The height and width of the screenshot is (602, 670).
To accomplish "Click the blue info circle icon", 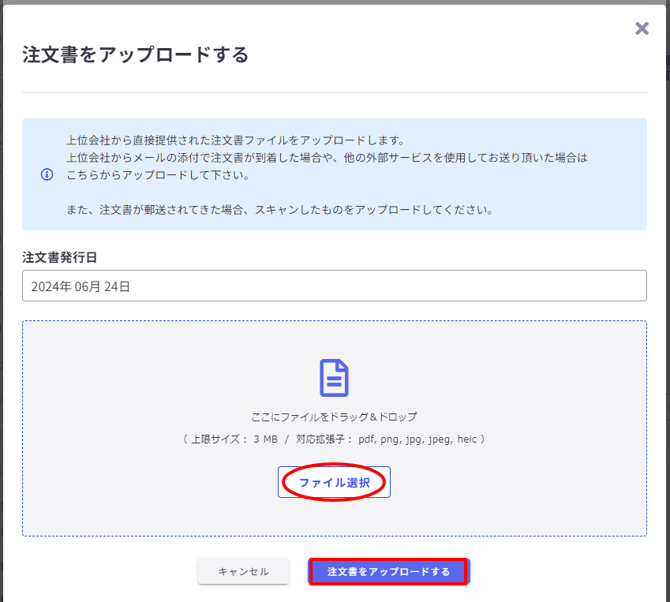I will (x=46, y=175).
